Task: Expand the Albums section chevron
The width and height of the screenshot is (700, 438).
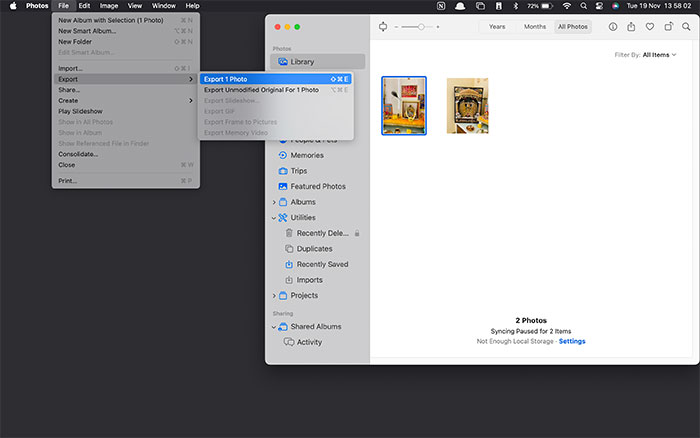Action: 274,202
